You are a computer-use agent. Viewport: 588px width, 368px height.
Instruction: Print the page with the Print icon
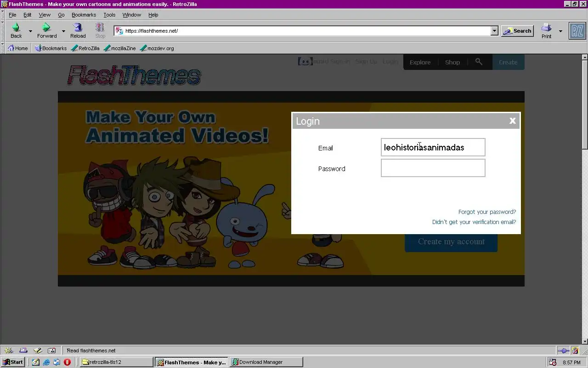pyautogui.click(x=546, y=31)
